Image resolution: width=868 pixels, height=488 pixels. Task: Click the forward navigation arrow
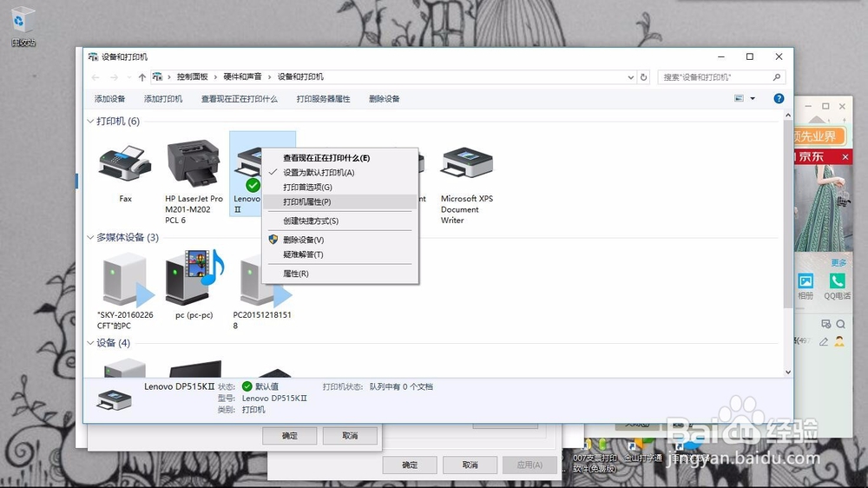click(114, 77)
